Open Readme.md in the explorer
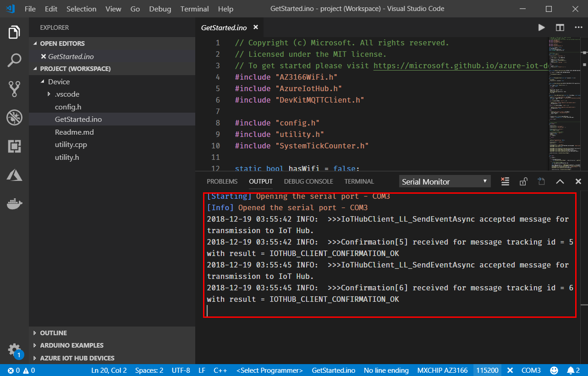This screenshot has height=376, width=588. tap(112, 132)
